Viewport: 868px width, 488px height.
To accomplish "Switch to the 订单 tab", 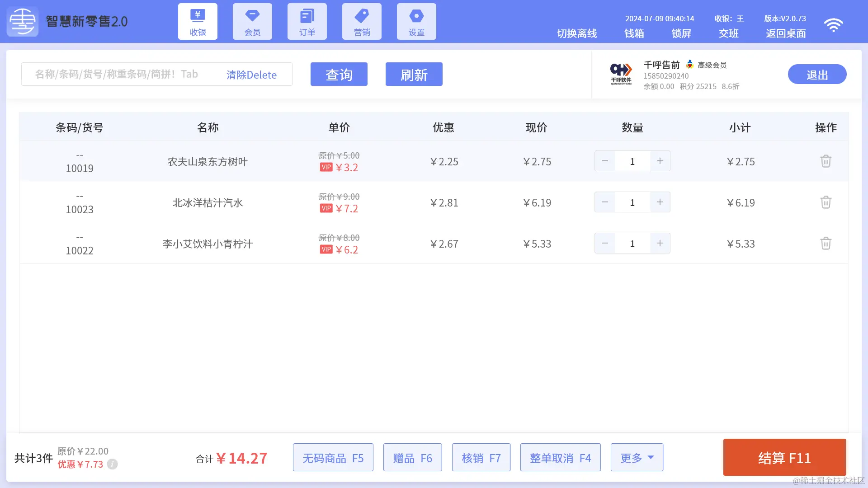I will [307, 22].
